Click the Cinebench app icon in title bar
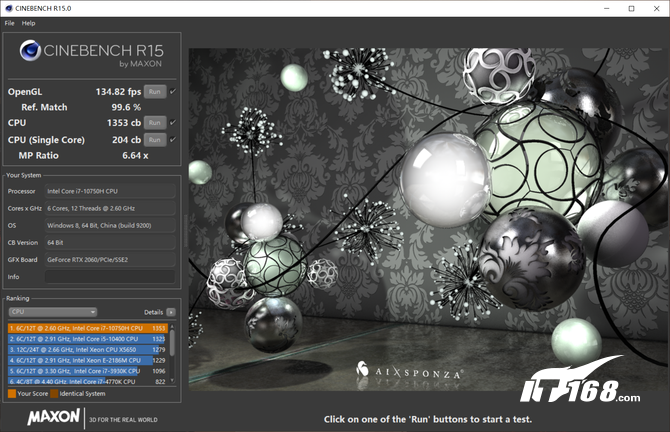Screen dimensions: 670x432 9,8
